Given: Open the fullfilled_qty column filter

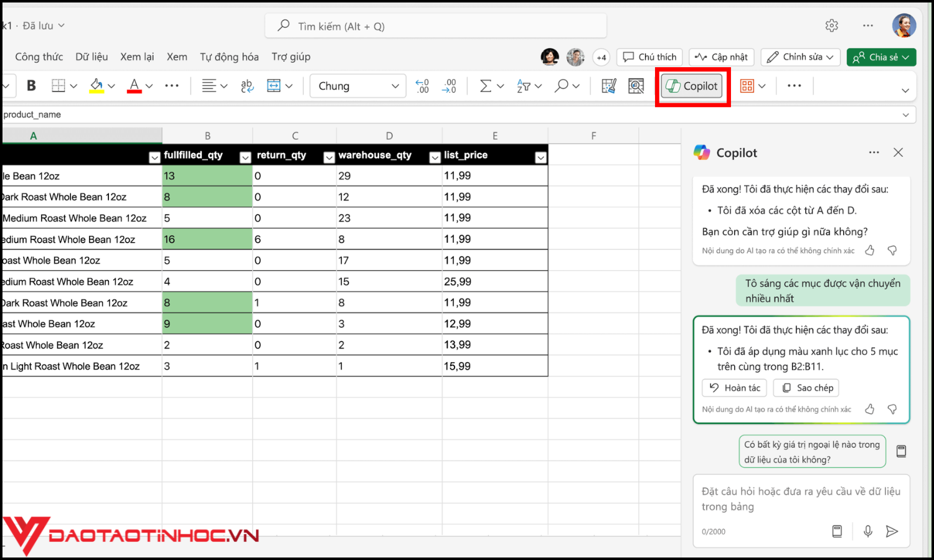Looking at the screenshot, I should coord(245,157).
